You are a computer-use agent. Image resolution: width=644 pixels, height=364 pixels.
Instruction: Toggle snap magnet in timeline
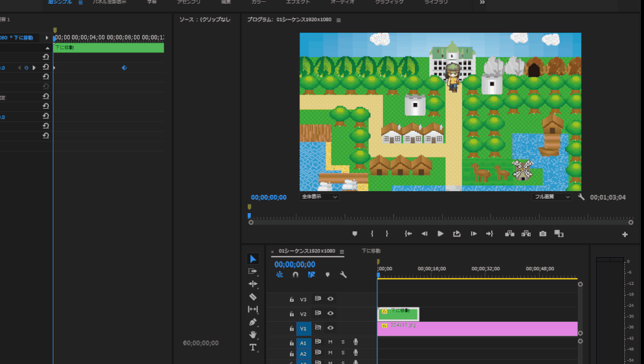[296, 275]
